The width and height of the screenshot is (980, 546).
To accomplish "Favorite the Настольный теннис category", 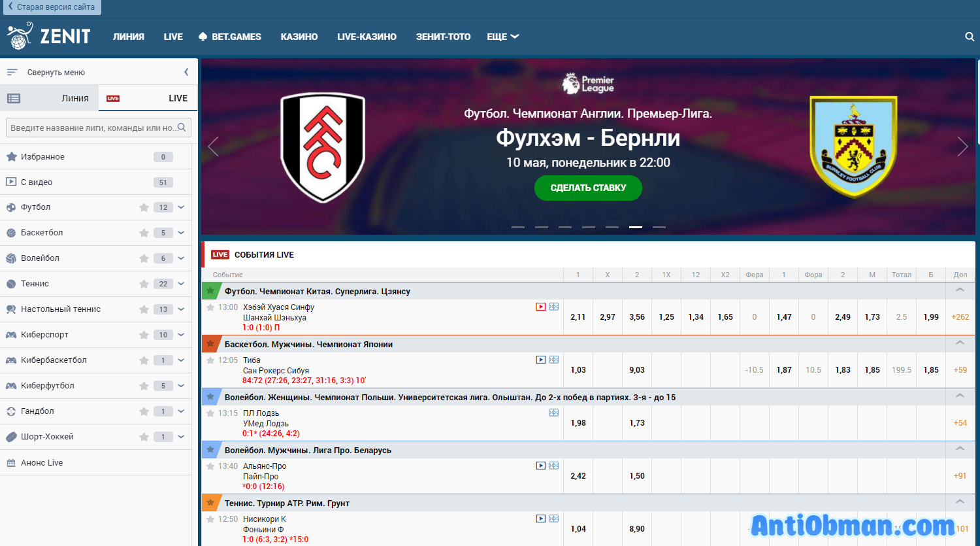I will [x=144, y=309].
